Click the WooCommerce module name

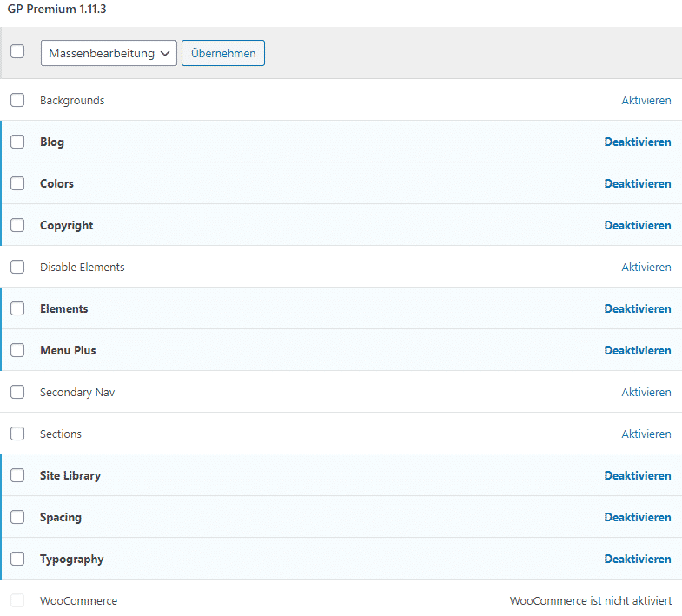(x=79, y=601)
